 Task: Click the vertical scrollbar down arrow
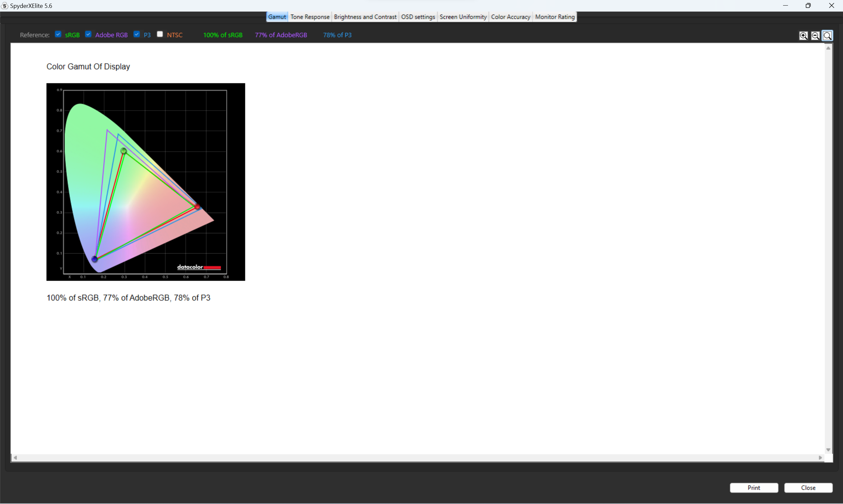(x=829, y=450)
